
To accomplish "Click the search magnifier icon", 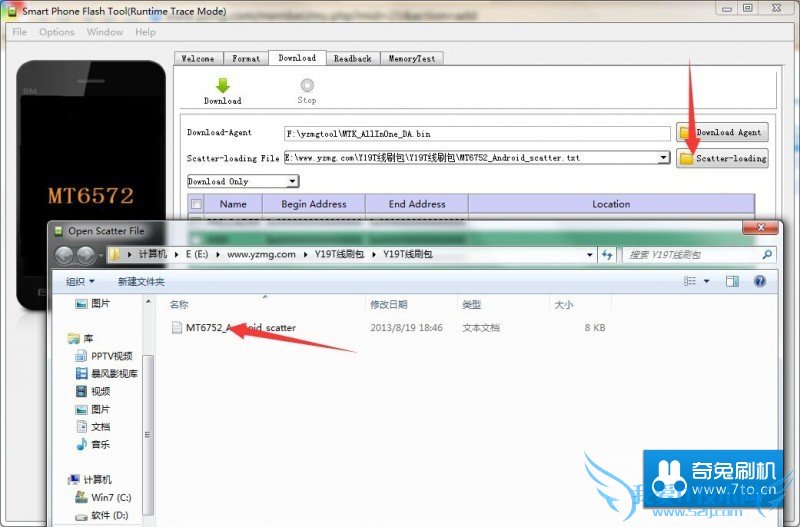I will (767, 254).
